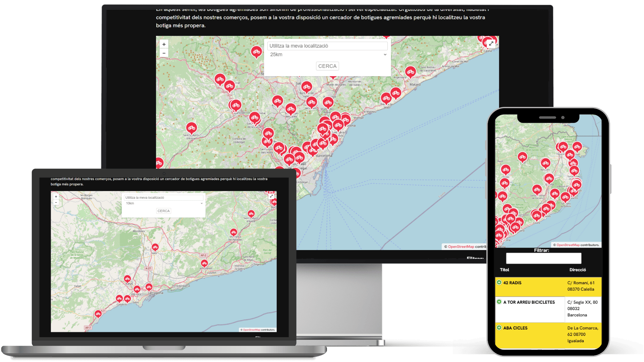Screen dimensions: 644x362
Task: Open the OpenStreetMap link on phone map
Action: pyautogui.click(x=568, y=245)
